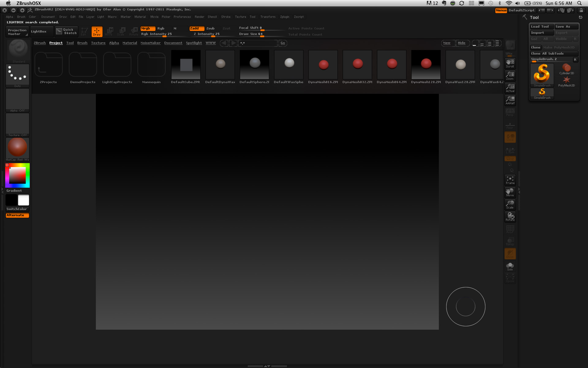
Task: Open the Preferences menu
Action: (x=182, y=17)
